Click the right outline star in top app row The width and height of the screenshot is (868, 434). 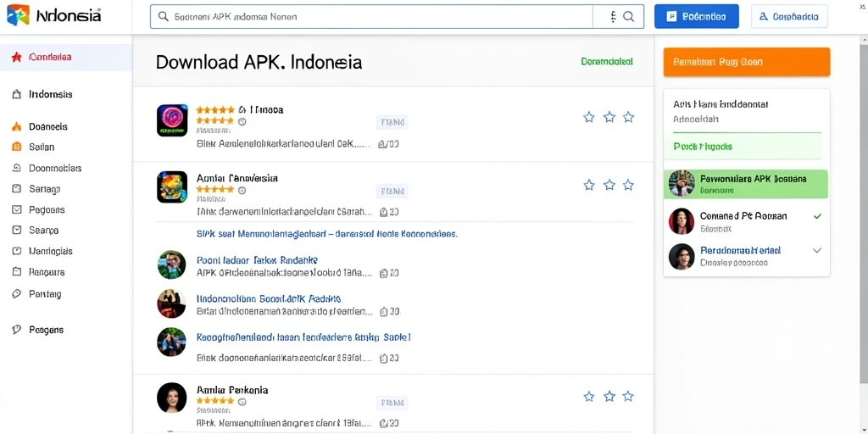628,117
